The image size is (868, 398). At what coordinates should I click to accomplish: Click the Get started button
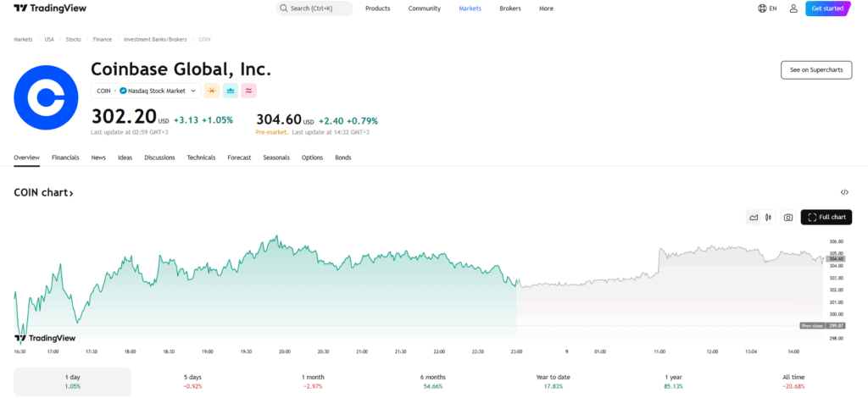[x=827, y=8]
